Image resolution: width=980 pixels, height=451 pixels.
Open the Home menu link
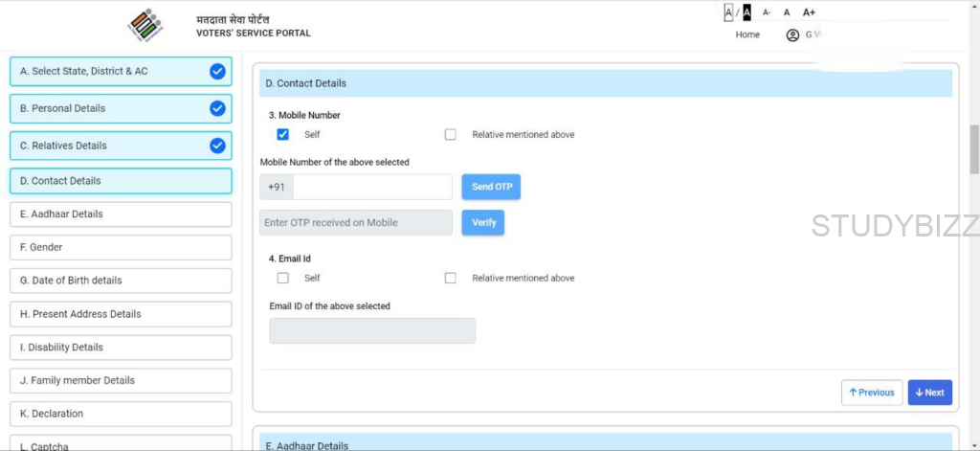pos(747,35)
